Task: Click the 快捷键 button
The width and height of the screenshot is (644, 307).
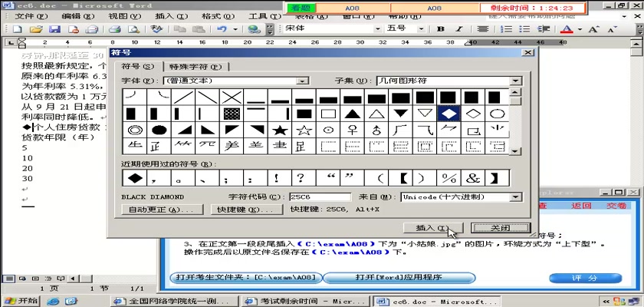Action: point(247,210)
